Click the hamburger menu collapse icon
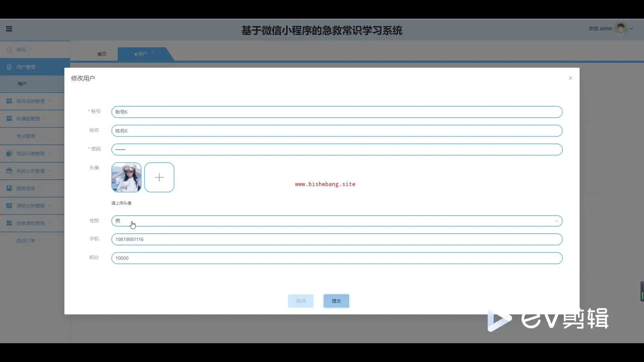This screenshot has width=644, height=362. tap(9, 29)
